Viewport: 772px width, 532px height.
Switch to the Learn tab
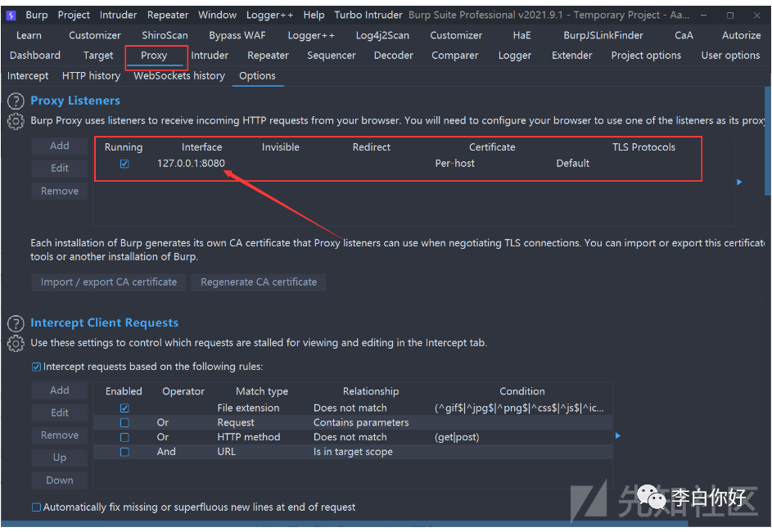point(29,35)
